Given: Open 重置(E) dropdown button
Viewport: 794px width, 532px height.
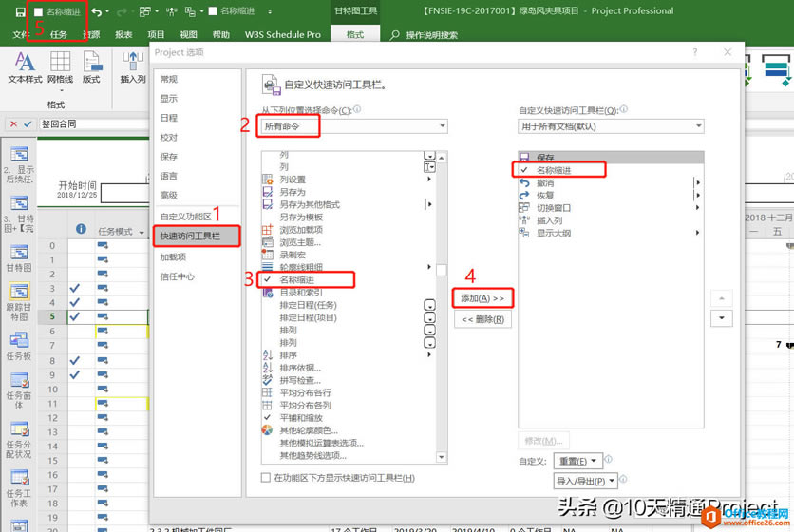Looking at the screenshot, I should pos(578,461).
